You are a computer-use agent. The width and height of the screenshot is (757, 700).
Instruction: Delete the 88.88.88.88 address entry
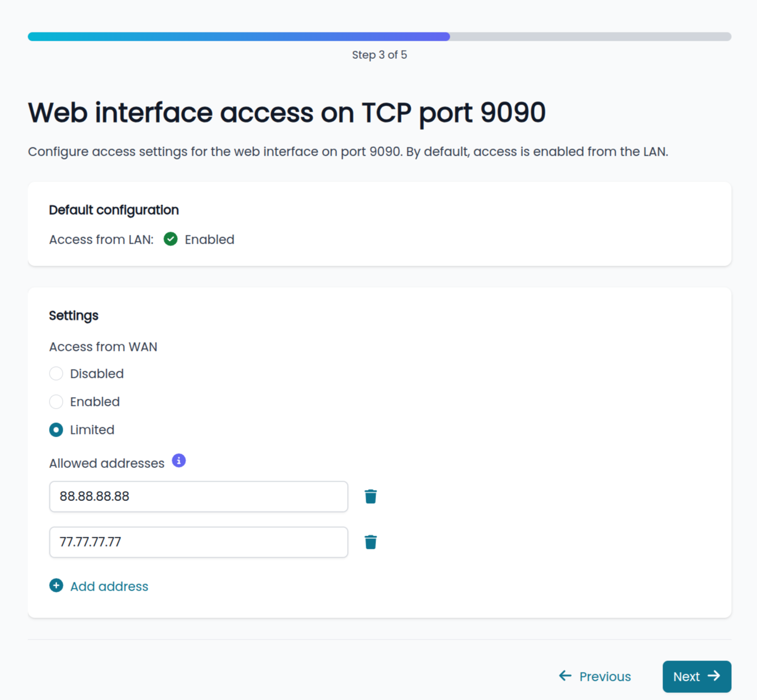pyautogui.click(x=371, y=497)
